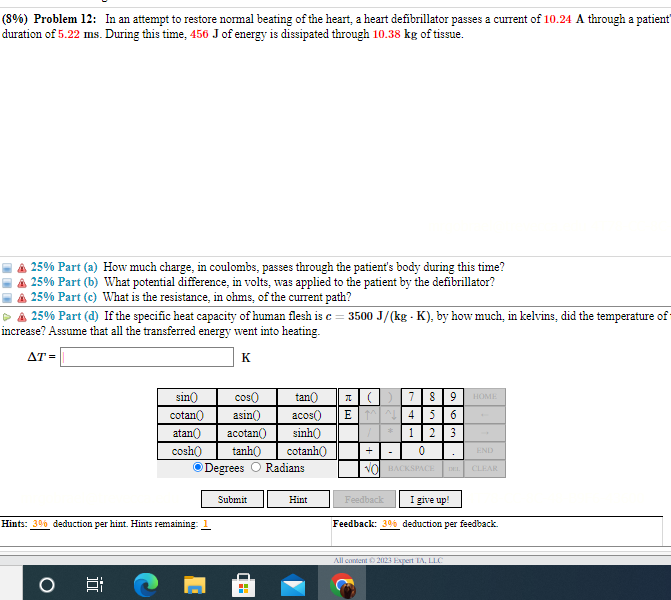
Task: Switch to Chrome on taskbar
Action: 342,585
